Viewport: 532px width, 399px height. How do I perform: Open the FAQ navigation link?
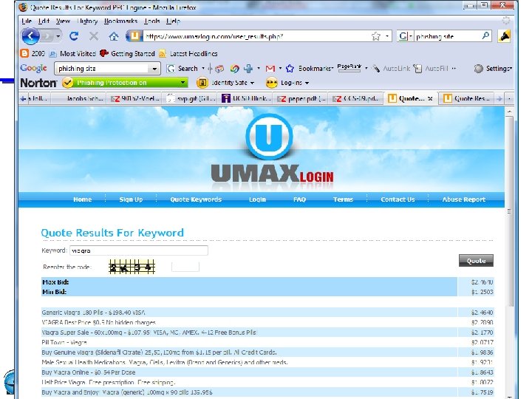(299, 199)
